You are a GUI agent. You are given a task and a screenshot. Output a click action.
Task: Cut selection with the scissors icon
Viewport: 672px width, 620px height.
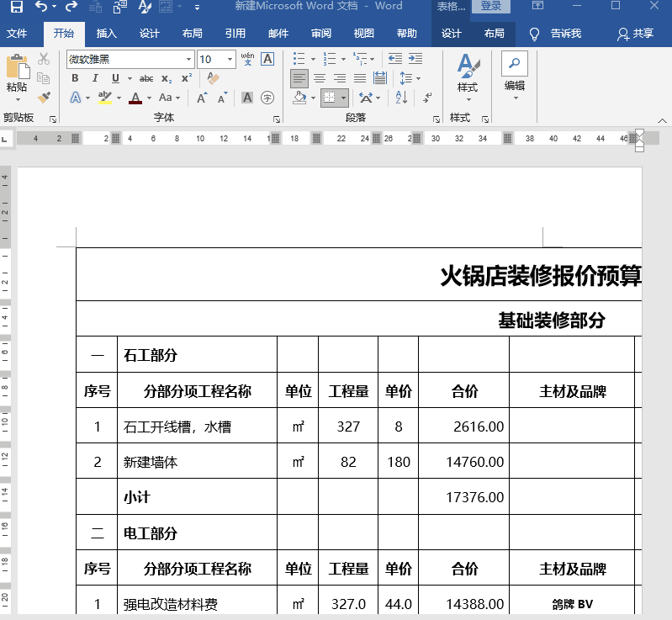(x=43, y=59)
